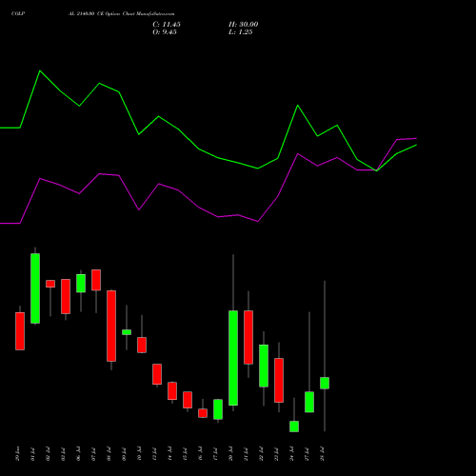Click the small red candle on 02 Jul
The image size is (476, 476).
click(50, 284)
